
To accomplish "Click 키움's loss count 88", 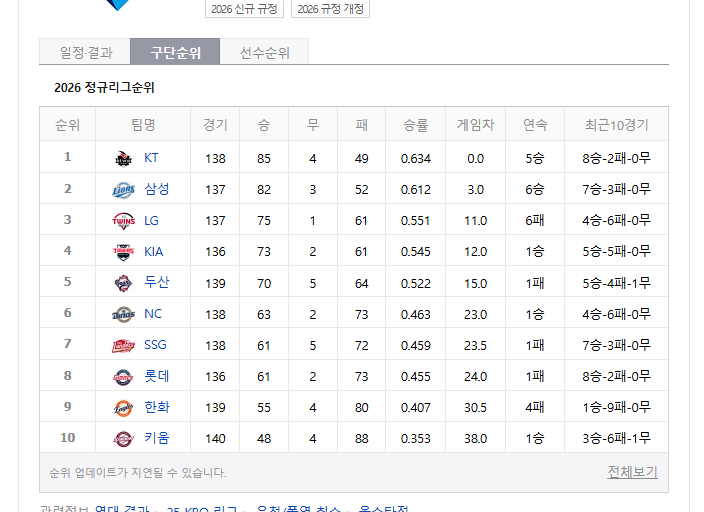I will 361,438.
